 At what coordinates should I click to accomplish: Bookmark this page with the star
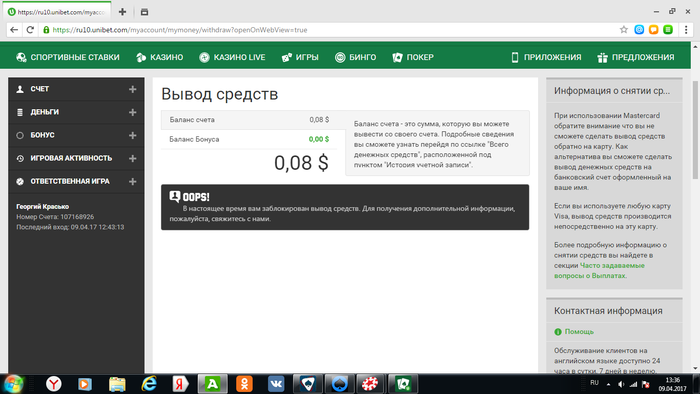624,30
